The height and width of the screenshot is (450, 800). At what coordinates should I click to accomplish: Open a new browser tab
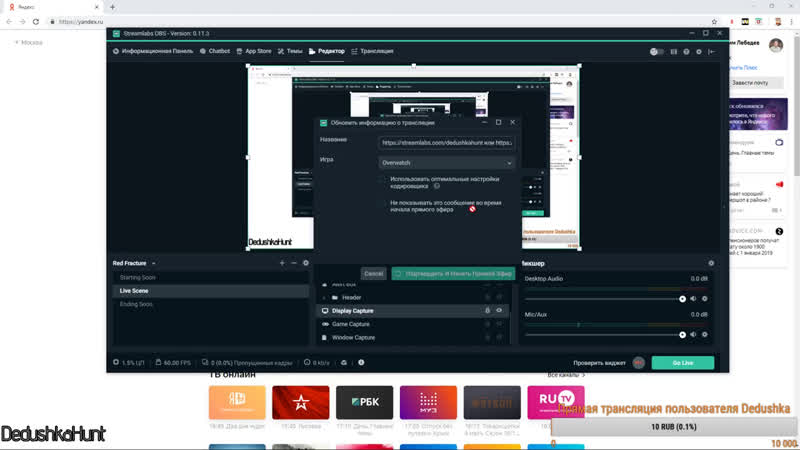(x=112, y=7)
